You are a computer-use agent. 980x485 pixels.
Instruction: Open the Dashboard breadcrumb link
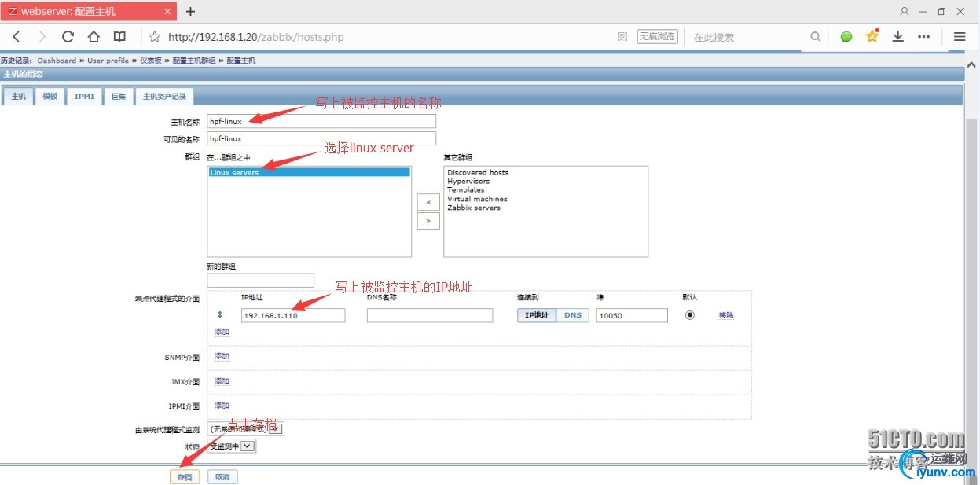point(57,61)
